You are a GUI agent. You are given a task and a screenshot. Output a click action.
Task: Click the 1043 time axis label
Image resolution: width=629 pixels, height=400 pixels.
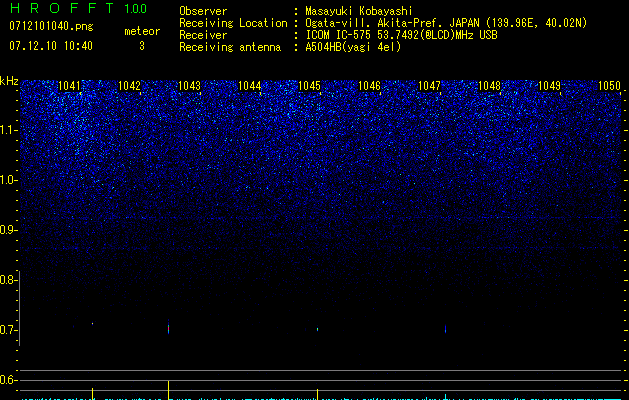tap(189, 86)
